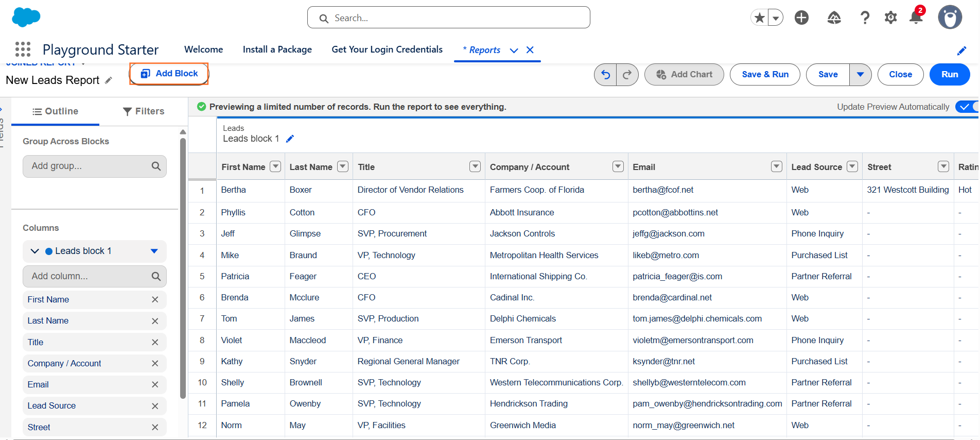Go to the Welcome tab
Viewport: 980px width, 440px height.
coord(204,49)
